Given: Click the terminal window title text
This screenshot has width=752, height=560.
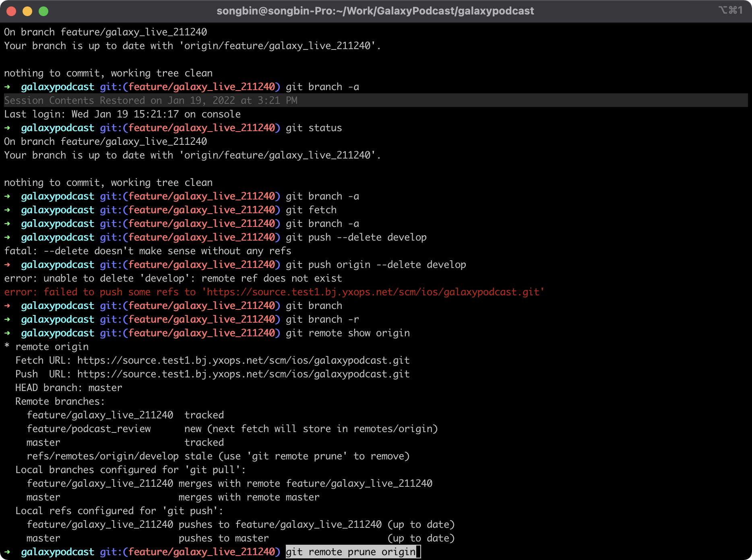Looking at the screenshot, I should click(375, 11).
